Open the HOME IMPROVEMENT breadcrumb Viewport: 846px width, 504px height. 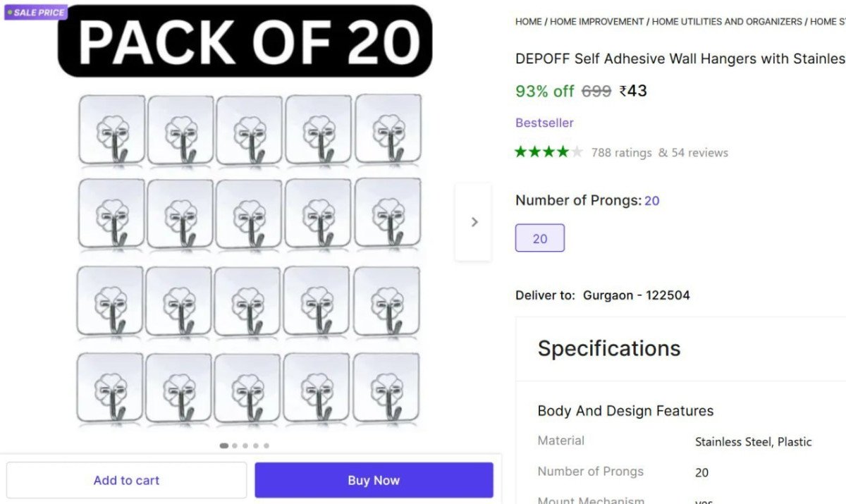(x=597, y=21)
